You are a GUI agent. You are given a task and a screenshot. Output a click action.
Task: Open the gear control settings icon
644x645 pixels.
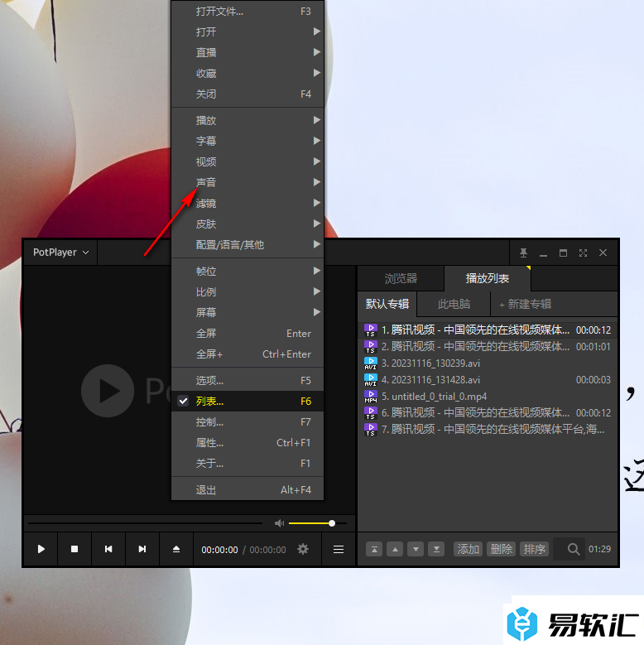click(303, 549)
